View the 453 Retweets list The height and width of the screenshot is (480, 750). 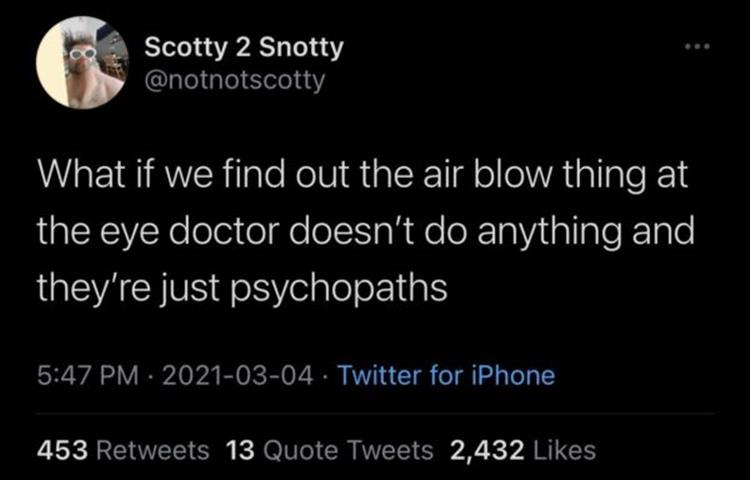(123, 450)
